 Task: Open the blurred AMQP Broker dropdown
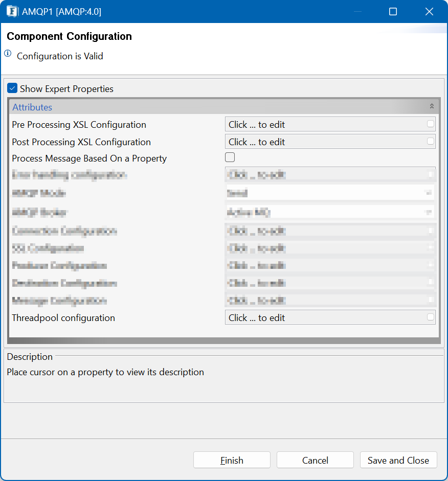(330, 212)
